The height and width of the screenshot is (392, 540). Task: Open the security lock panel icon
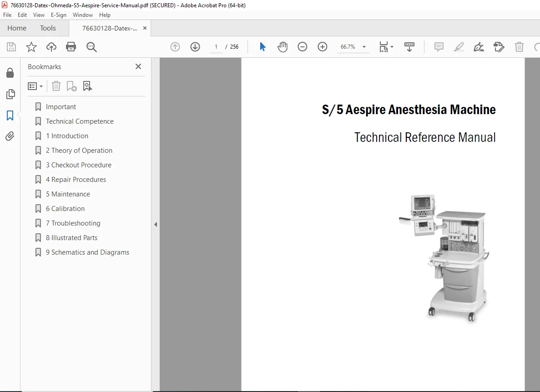coord(10,73)
